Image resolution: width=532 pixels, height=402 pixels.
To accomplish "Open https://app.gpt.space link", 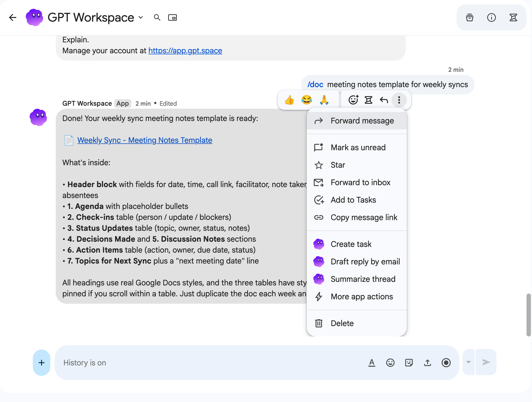I will (x=185, y=51).
